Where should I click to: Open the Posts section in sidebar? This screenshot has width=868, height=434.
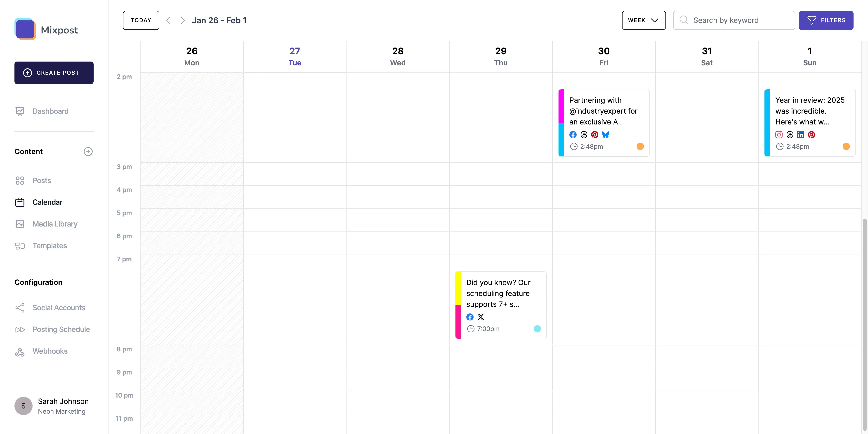click(x=41, y=180)
